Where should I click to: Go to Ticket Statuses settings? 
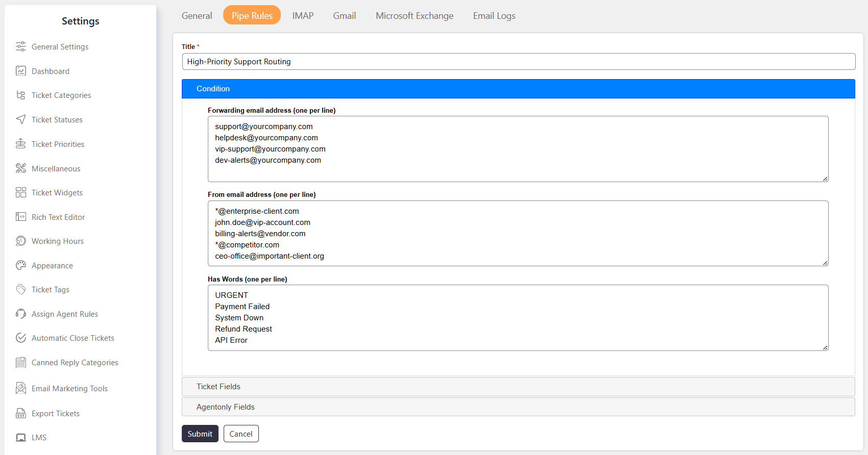tap(57, 119)
